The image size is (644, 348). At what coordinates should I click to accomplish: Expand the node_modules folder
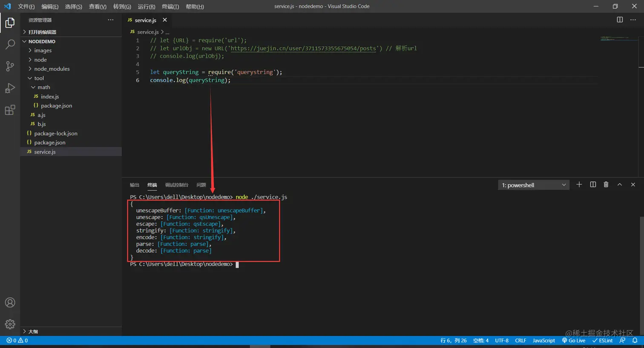click(71, 69)
